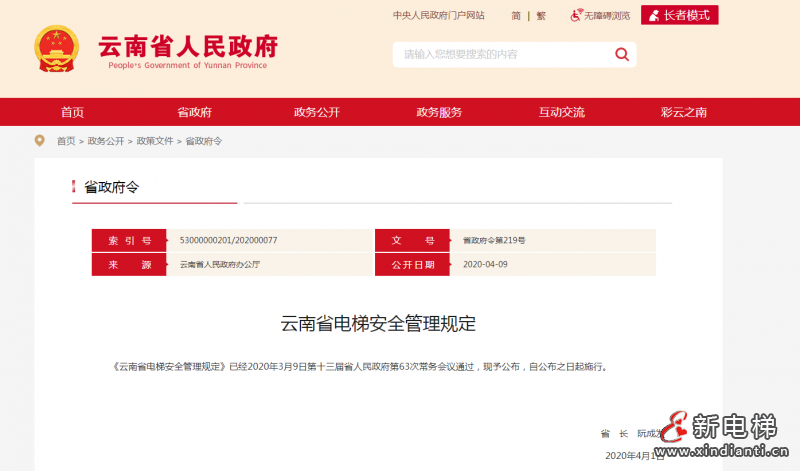The height and width of the screenshot is (471, 800).
Task: Go to 政务公开 in breadcrumb
Action: point(106,141)
